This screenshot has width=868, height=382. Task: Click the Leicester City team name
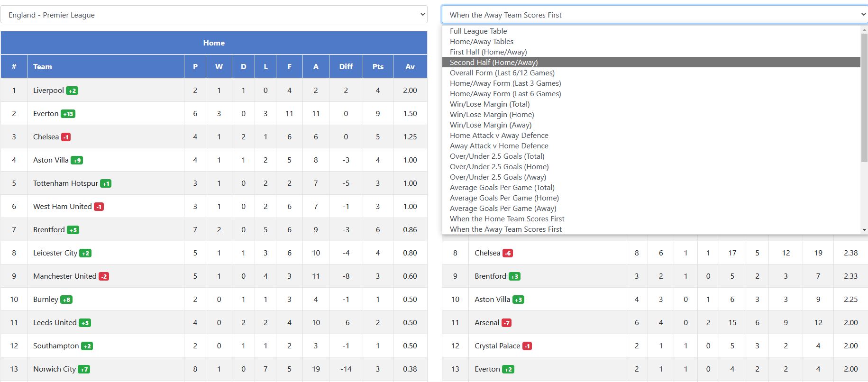55,253
